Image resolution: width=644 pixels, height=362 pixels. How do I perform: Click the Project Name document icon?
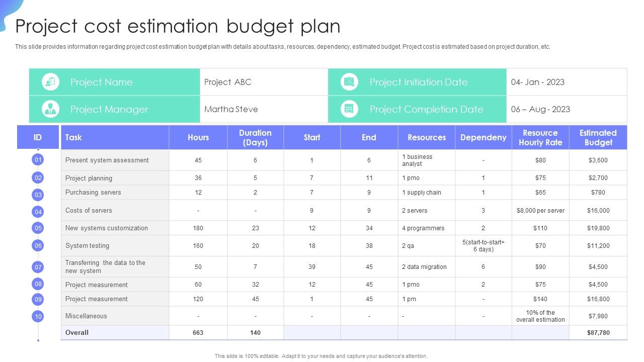point(50,81)
